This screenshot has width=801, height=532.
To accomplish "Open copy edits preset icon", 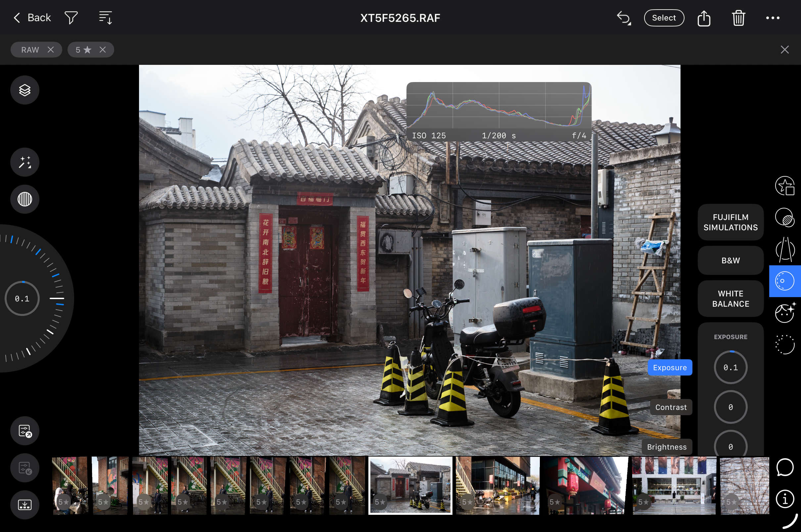I will click(25, 430).
